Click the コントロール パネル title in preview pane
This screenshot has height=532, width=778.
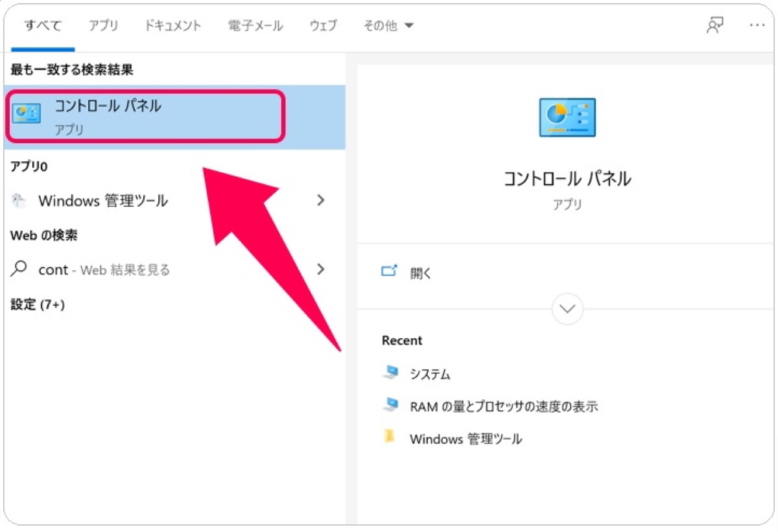[567, 179]
